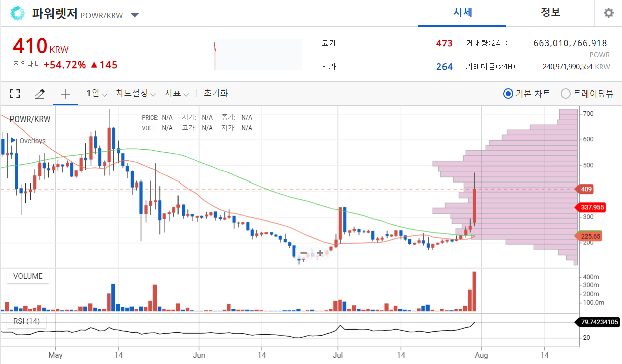
Task: Open the settings gear icon
Action: click(x=608, y=13)
